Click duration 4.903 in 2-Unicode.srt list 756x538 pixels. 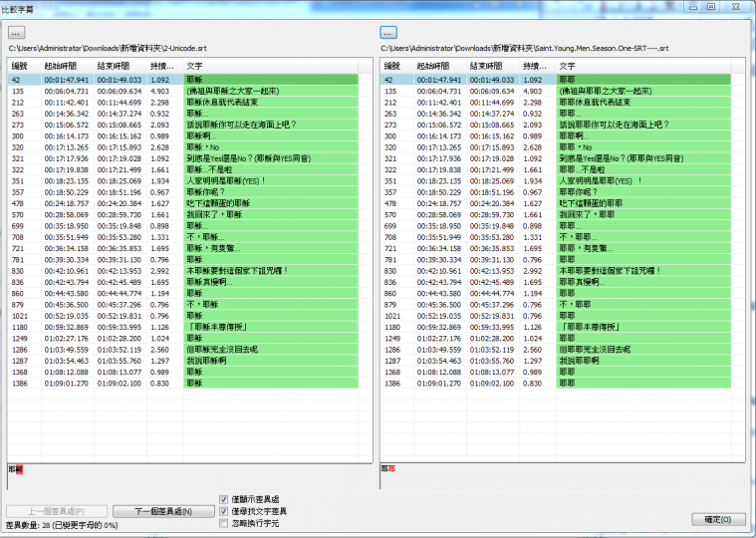pyautogui.click(x=159, y=91)
